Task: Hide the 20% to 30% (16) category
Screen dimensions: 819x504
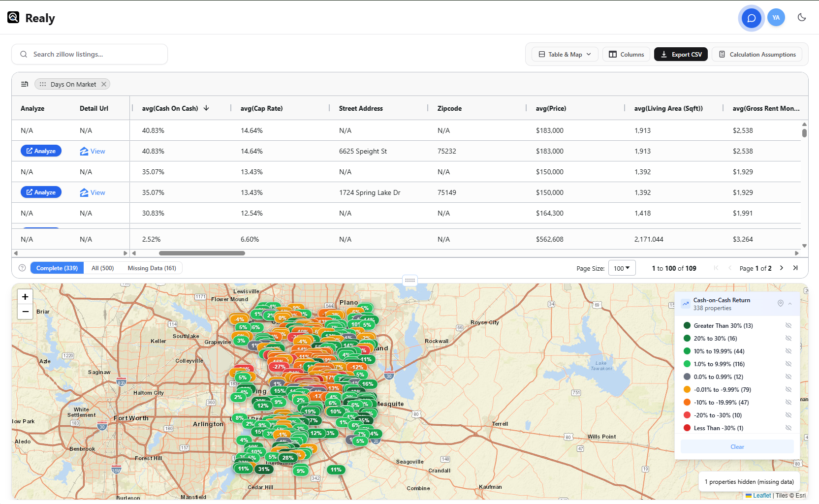Action: point(788,338)
